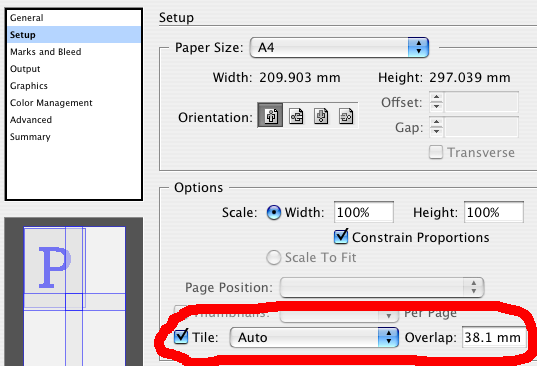
Task: Open the General panel
Action: point(74,18)
